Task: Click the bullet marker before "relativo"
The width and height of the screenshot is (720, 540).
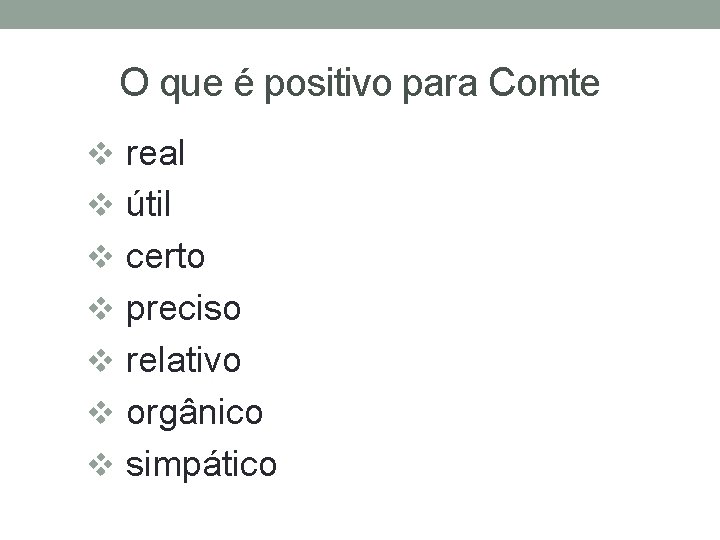Action: pos(101,360)
